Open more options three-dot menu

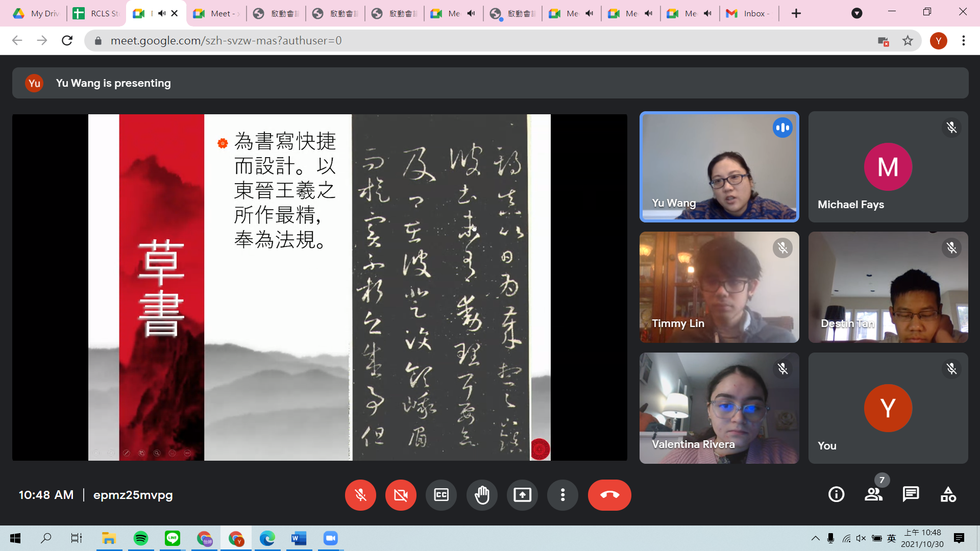coord(562,495)
